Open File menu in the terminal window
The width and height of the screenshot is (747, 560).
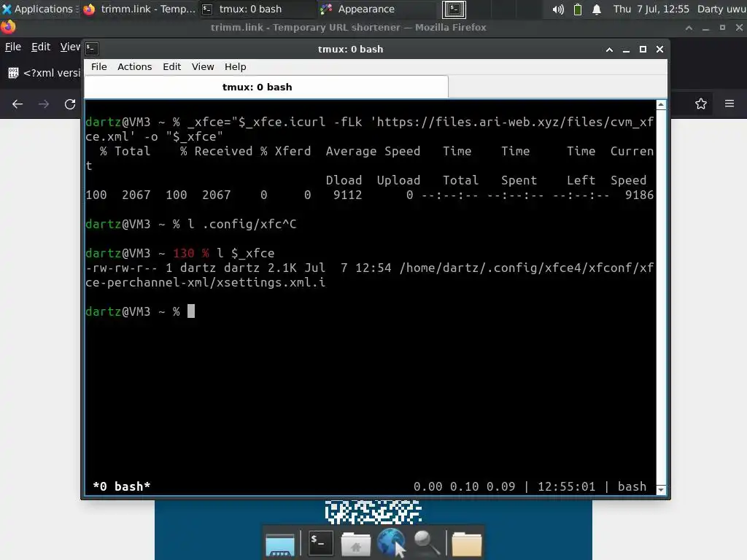(x=99, y=66)
